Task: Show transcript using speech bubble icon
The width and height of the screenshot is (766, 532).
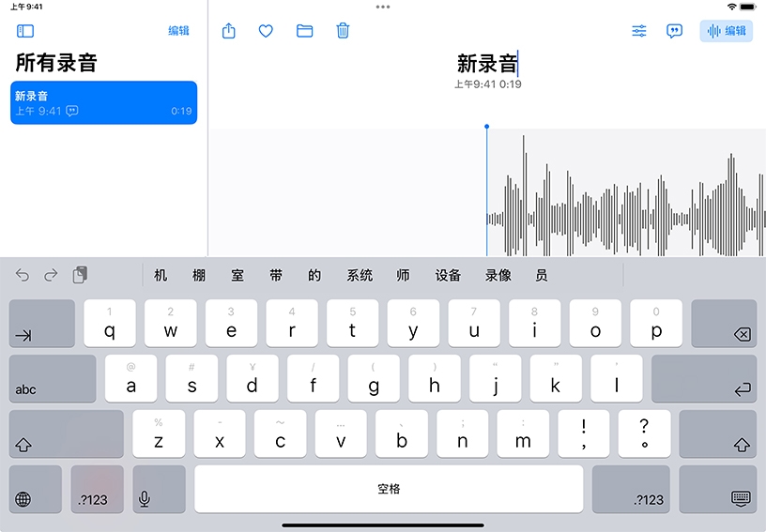Action: (674, 31)
